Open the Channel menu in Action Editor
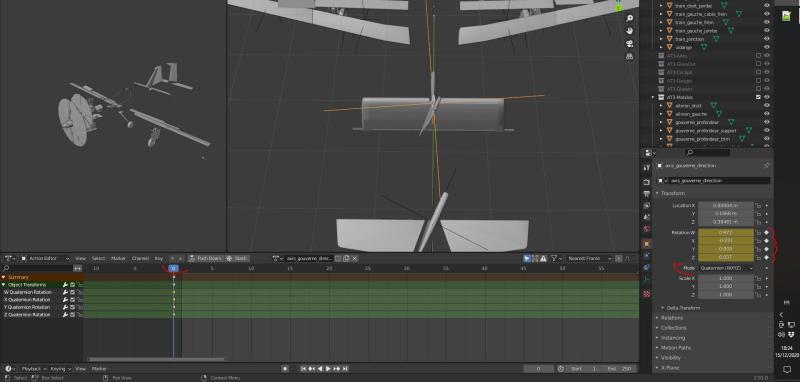This screenshot has height=382, width=800. 140,259
